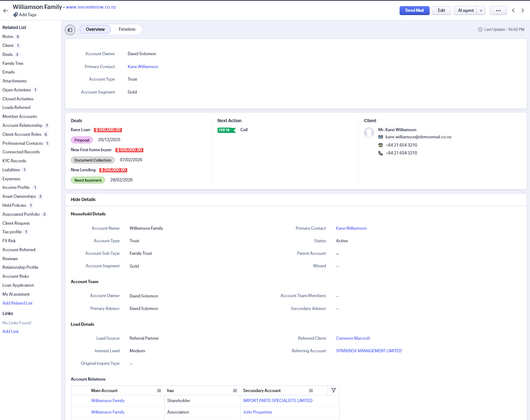
Task: Open the Kane Loan deal
Action: coord(81,130)
